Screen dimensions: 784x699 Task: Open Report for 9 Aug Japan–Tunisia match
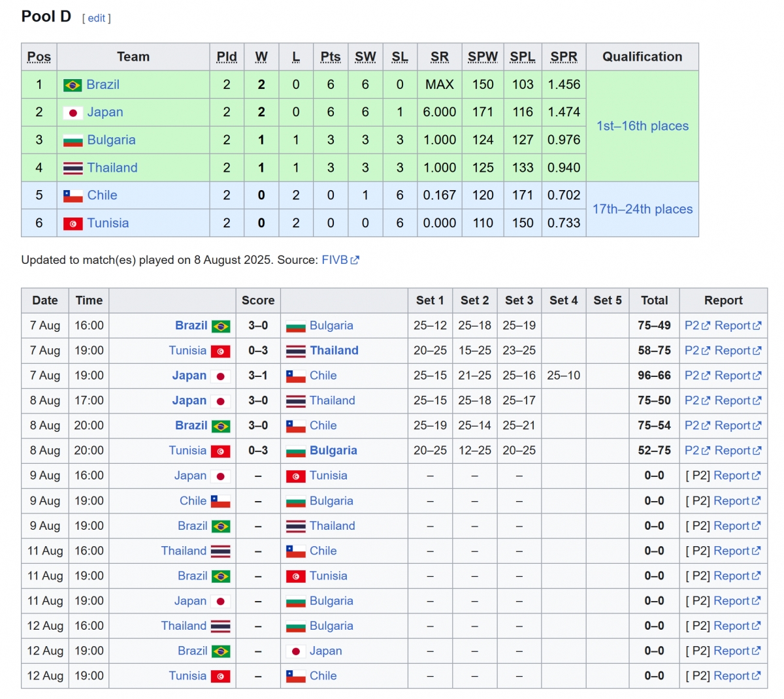coord(737,476)
